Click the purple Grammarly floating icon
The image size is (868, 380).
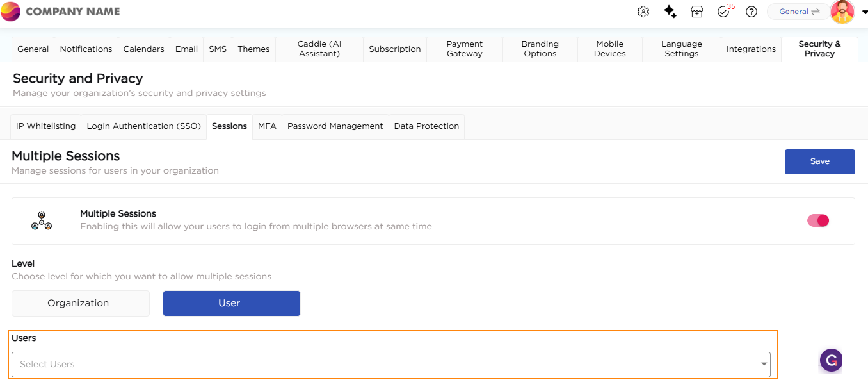click(x=831, y=360)
